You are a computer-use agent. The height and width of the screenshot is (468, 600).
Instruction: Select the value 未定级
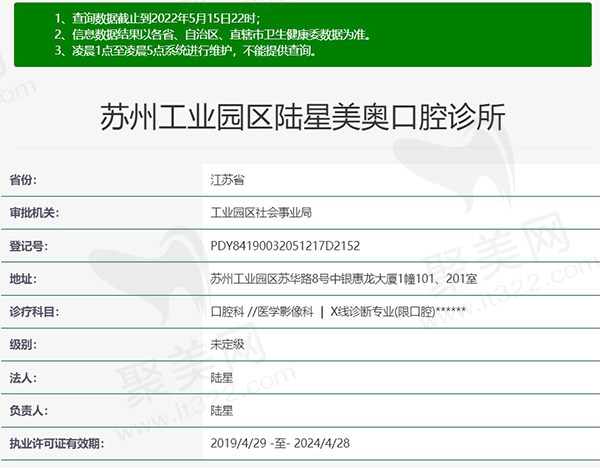[x=227, y=345]
